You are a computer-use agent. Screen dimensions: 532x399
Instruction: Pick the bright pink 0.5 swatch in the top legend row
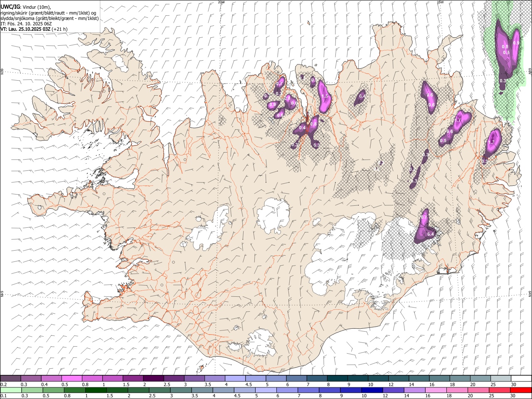[x=71, y=378]
